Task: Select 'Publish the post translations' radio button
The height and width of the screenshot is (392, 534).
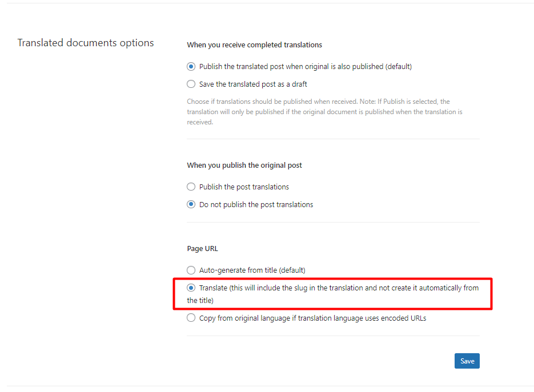Action: [191, 187]
